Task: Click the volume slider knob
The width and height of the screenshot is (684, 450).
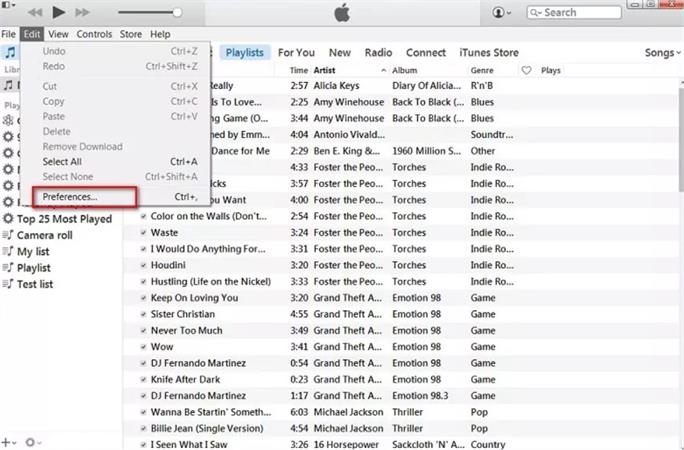Action: (177, 12)
